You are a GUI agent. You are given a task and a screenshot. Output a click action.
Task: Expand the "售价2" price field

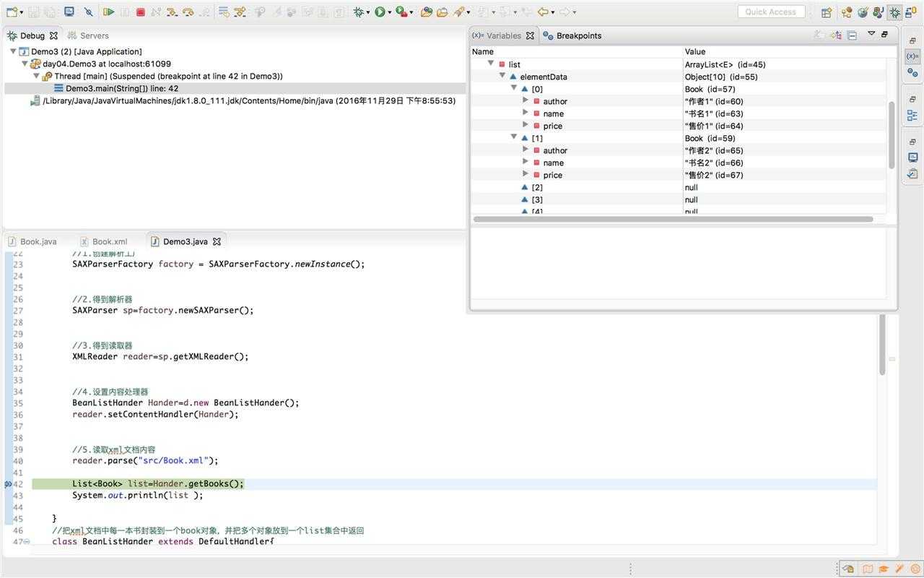tap(526, 174)
